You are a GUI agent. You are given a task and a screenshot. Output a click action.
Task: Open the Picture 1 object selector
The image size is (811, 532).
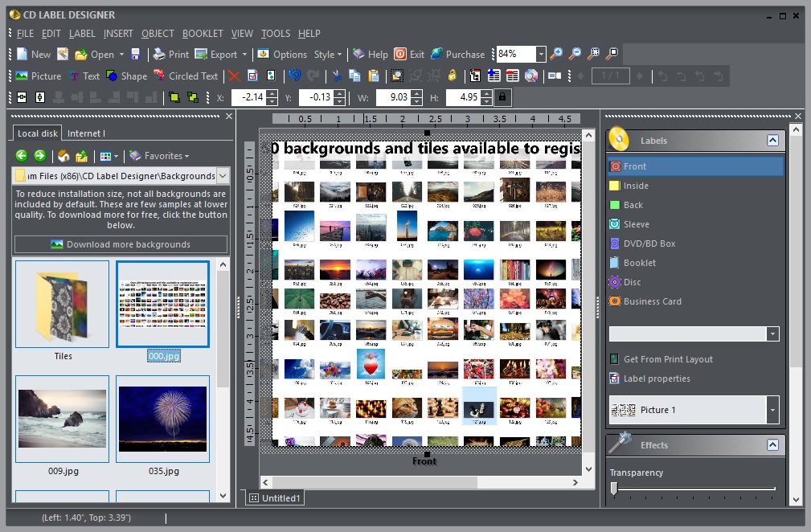click(x=773, y=409)
